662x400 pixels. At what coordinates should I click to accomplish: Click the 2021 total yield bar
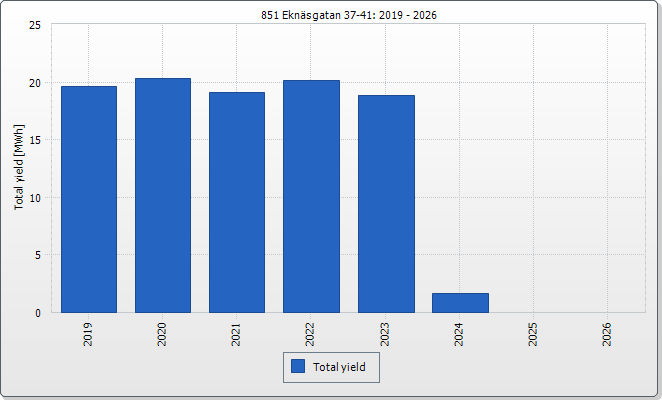(237, 202)
